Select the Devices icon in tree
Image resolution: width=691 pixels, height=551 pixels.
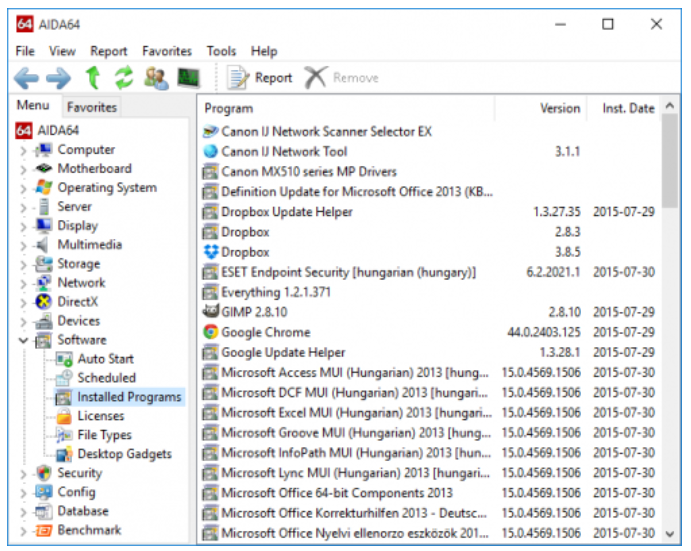click(x=44, y=321)
